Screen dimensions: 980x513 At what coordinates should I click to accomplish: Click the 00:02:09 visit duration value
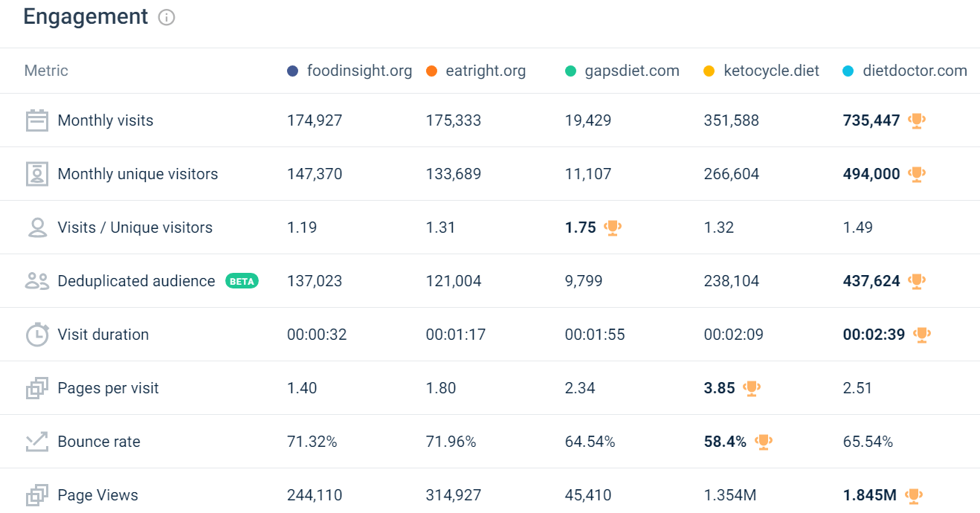pyautogui.click(x=734, y=335)
